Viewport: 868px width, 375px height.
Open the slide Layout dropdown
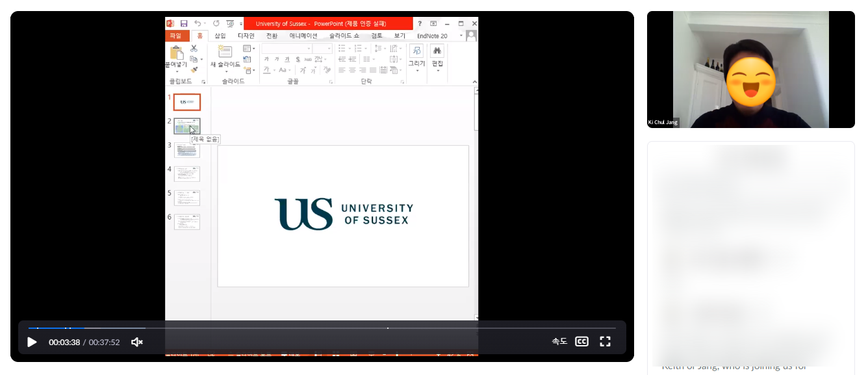click(x=248, y=49)
